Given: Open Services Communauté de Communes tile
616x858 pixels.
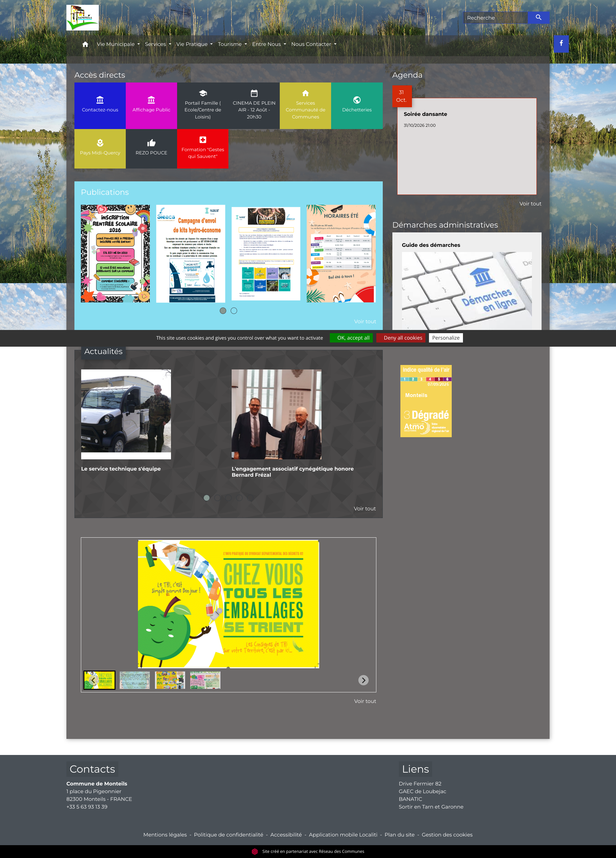Looking at the screenshot, I should point(305,106).
